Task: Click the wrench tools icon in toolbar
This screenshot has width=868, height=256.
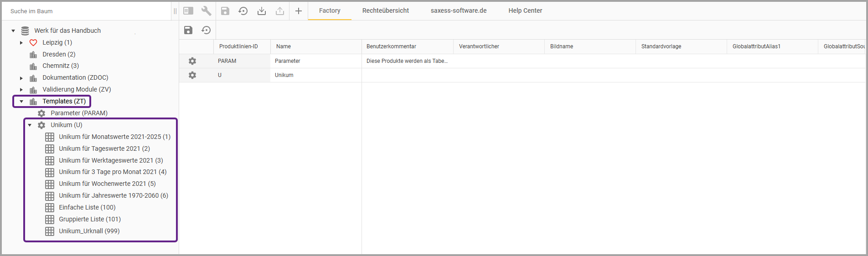Action: [207, 11]
